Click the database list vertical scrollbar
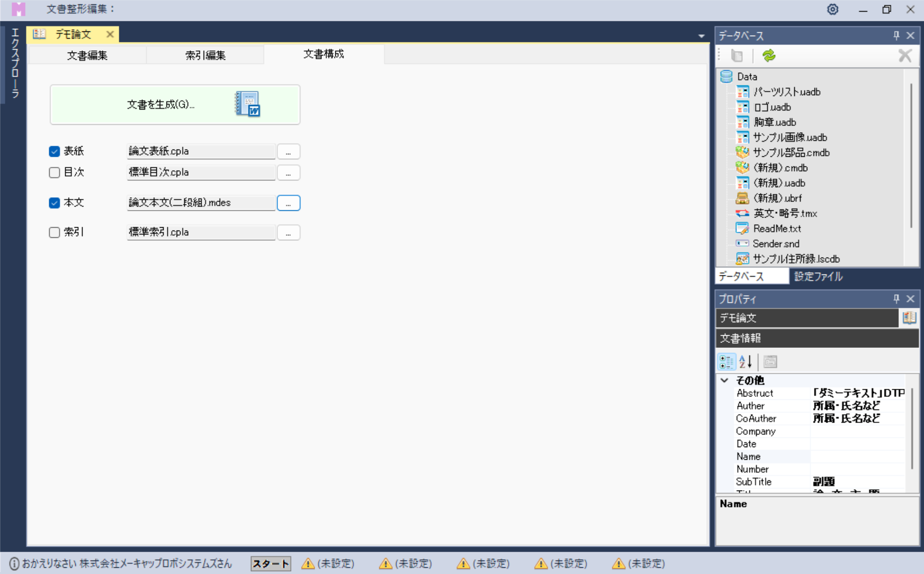The height and width of the screenshot is (574, 924). pos(911,154)
